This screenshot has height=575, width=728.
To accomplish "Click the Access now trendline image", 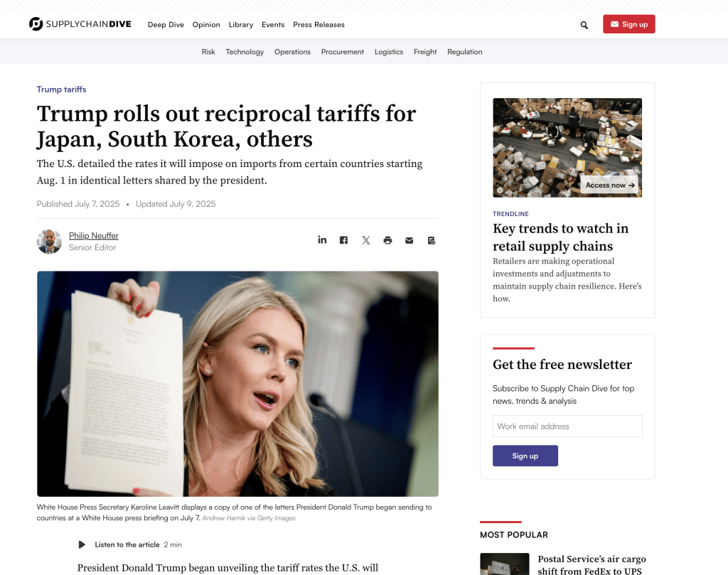I will [567, 148].
